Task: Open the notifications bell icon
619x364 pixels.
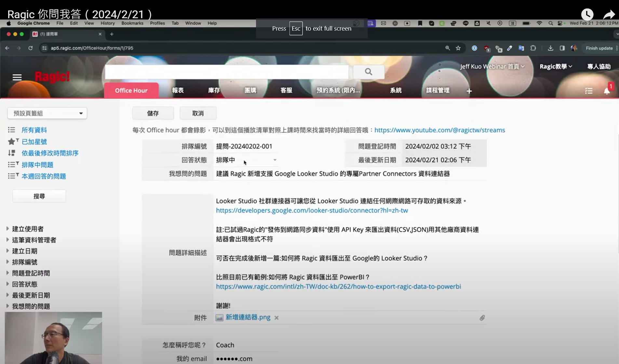Action: (607, 91)
